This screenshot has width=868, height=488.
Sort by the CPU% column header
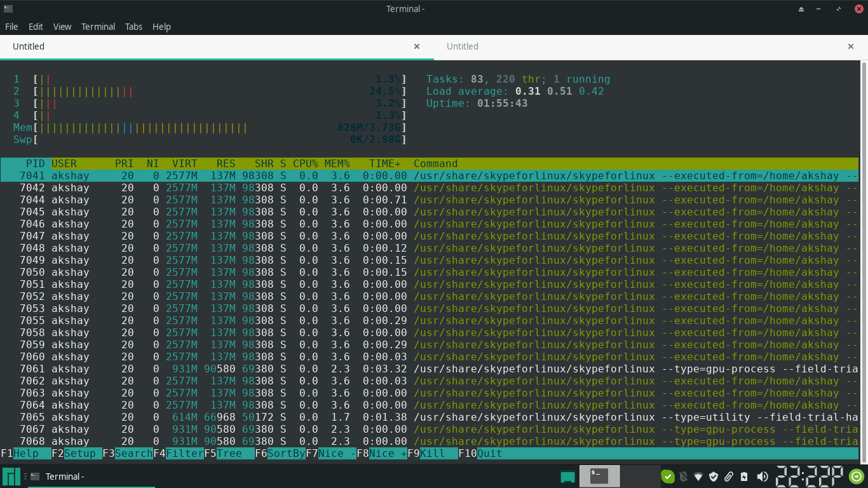pyautogui.click(x=306, y=163)
